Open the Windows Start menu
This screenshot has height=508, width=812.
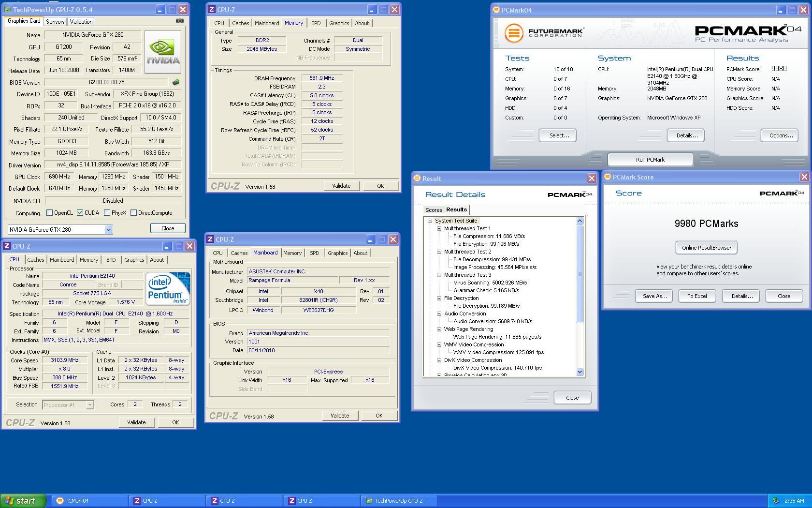(x=23, y=501)
